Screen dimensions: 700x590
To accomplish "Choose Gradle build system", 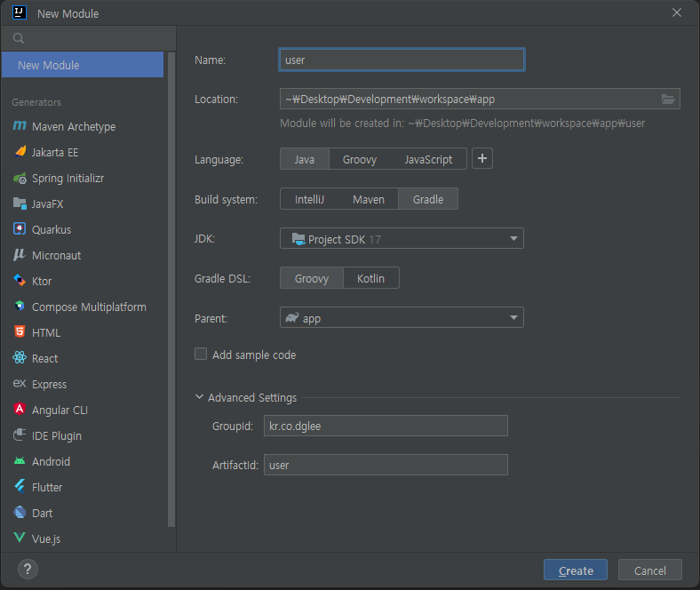I will [x=427, y=199].
